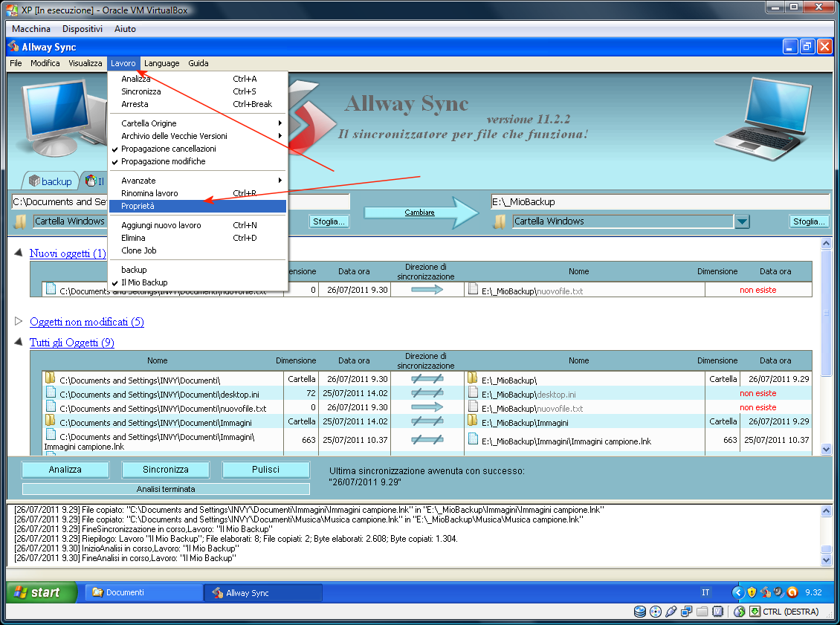Viewport: 840px width, 625px height.
Task: Click Sfoglia button for the E:\_MioBackup folder
Action: coord(809,221)
